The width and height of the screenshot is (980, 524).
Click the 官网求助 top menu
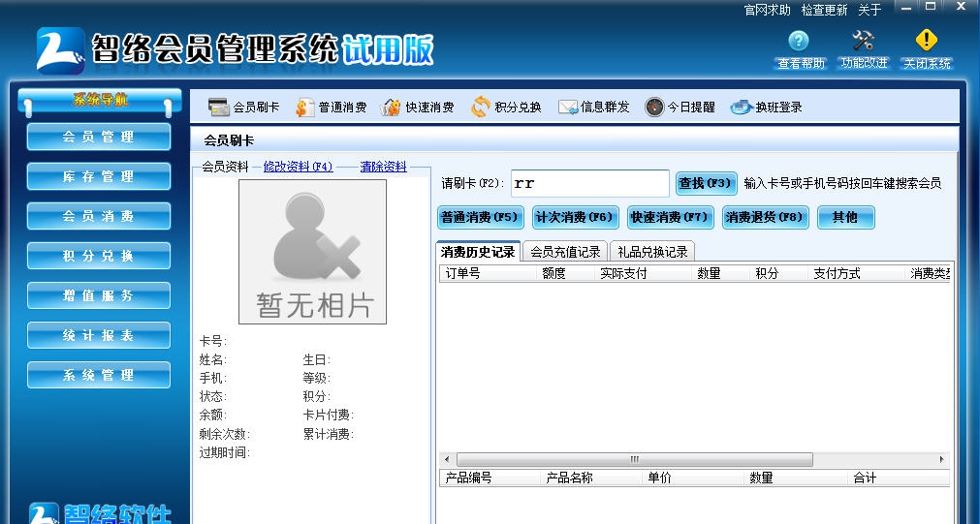click(768, 10)
